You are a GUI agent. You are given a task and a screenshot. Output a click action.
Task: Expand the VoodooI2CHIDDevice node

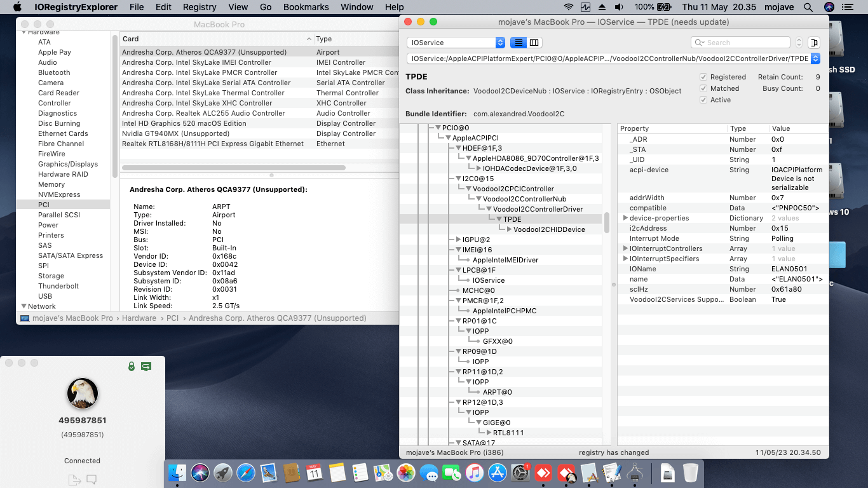coord(510,229)
